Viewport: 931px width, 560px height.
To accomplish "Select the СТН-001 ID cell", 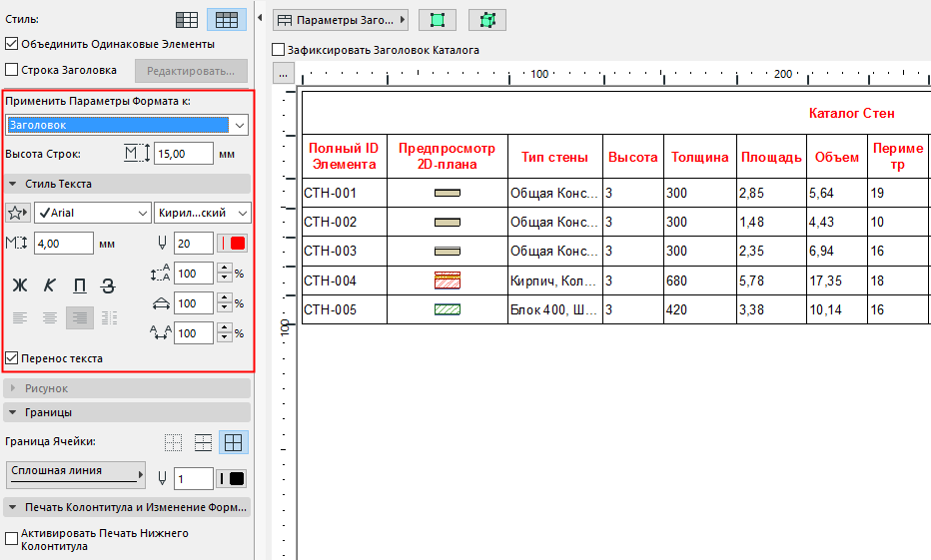I will [345, 193].
